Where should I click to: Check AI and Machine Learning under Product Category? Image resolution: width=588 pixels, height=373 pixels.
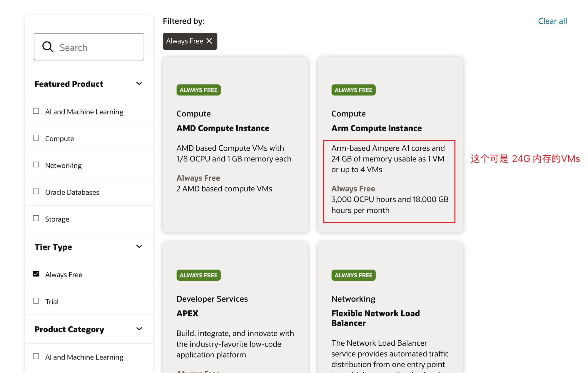pos(36,356)
